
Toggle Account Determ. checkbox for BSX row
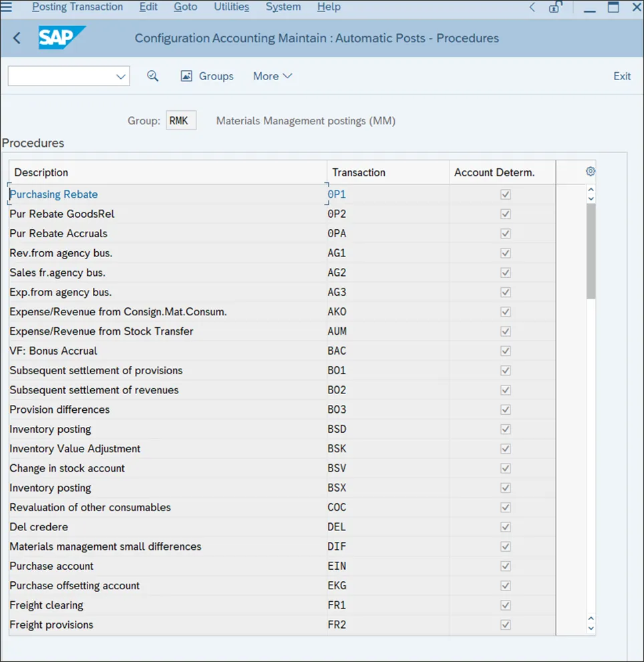[x=506, y=488]
